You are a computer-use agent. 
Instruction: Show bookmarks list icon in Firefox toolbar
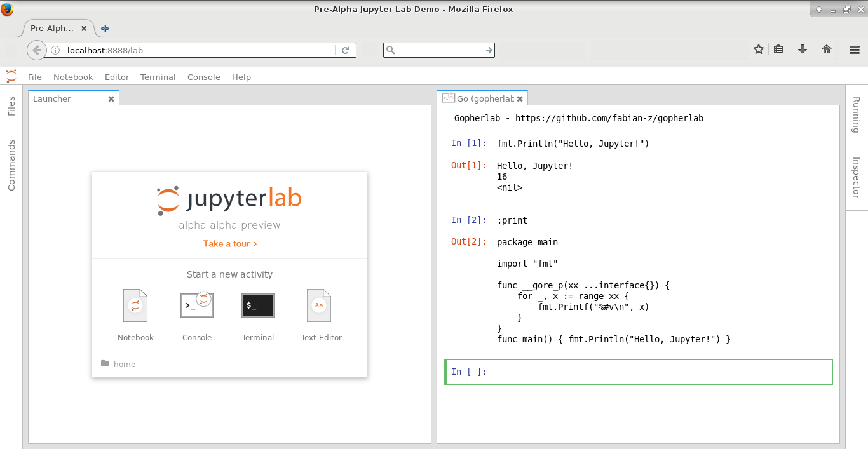[778, 49]
